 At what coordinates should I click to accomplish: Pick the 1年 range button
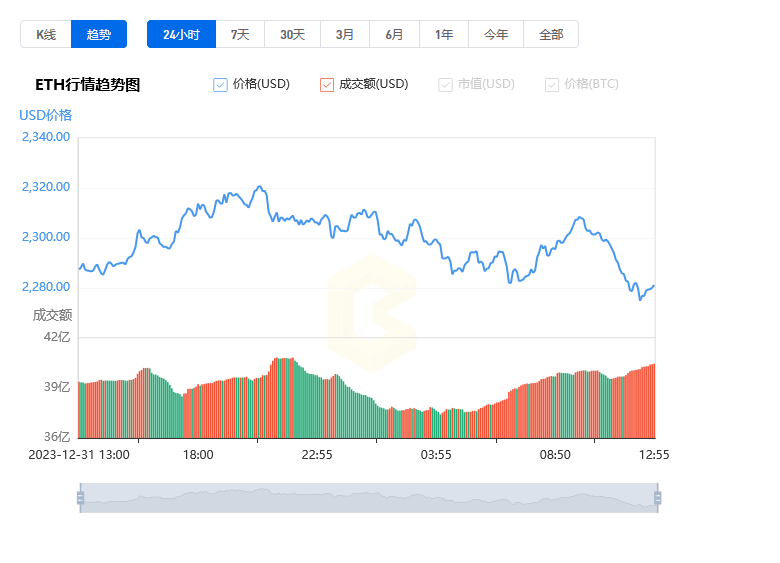444,34
